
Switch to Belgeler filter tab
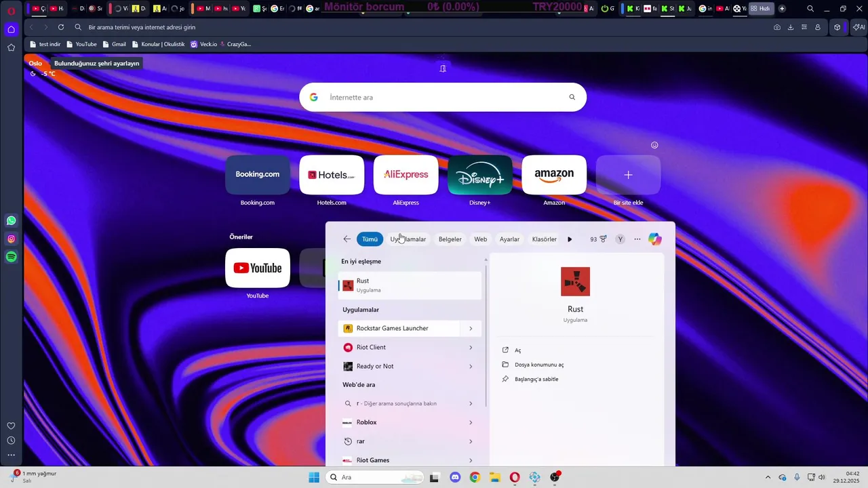(450, 239)
